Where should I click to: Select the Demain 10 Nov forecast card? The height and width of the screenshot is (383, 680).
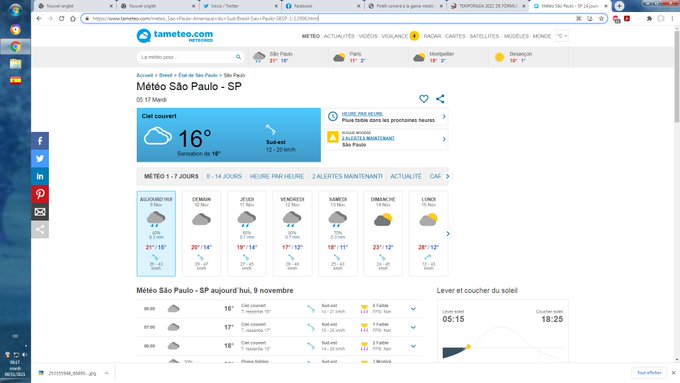point(201,234)
